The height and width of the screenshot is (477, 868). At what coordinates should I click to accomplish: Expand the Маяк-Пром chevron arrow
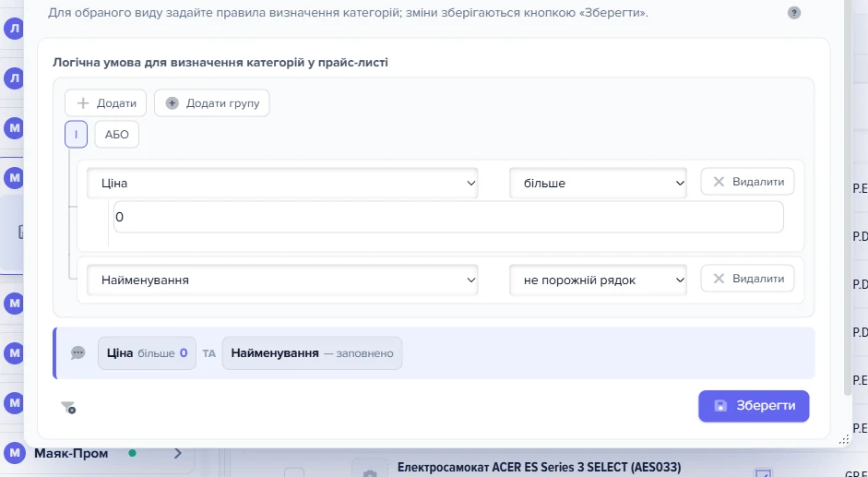click(x=178, y=453)
